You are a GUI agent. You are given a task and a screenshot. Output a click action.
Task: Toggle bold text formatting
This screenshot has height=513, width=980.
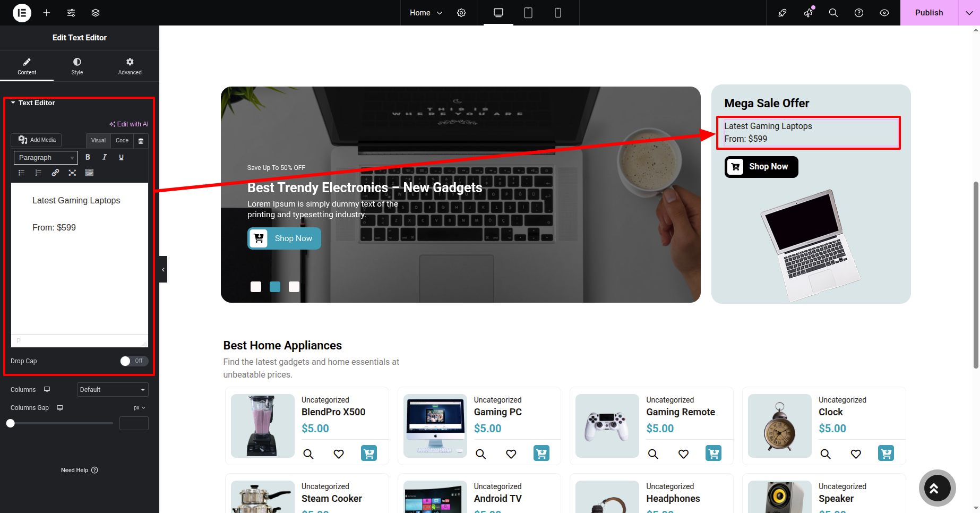88,157
